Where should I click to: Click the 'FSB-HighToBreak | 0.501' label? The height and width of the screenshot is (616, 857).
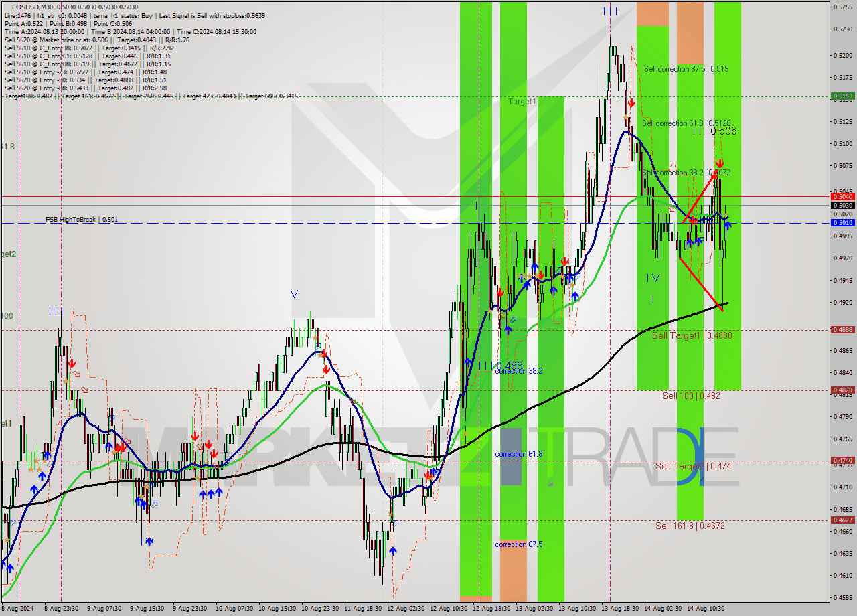tap(82, 219)
